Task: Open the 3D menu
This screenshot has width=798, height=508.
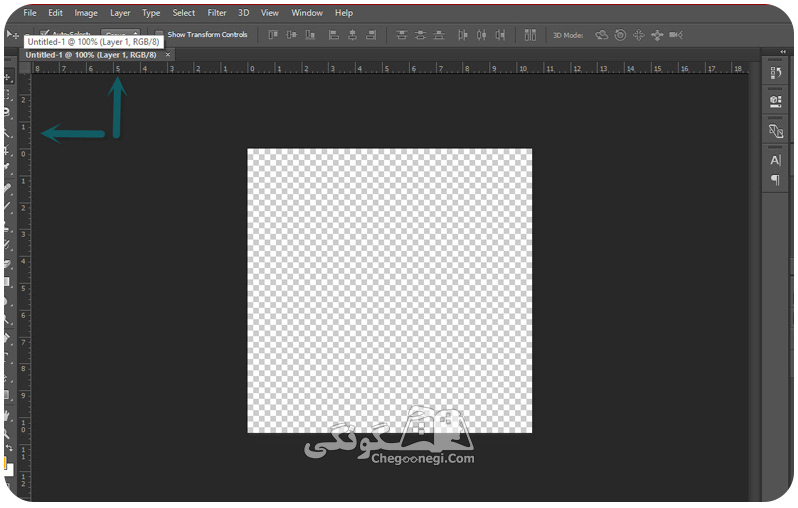Action: coord(244,13)
